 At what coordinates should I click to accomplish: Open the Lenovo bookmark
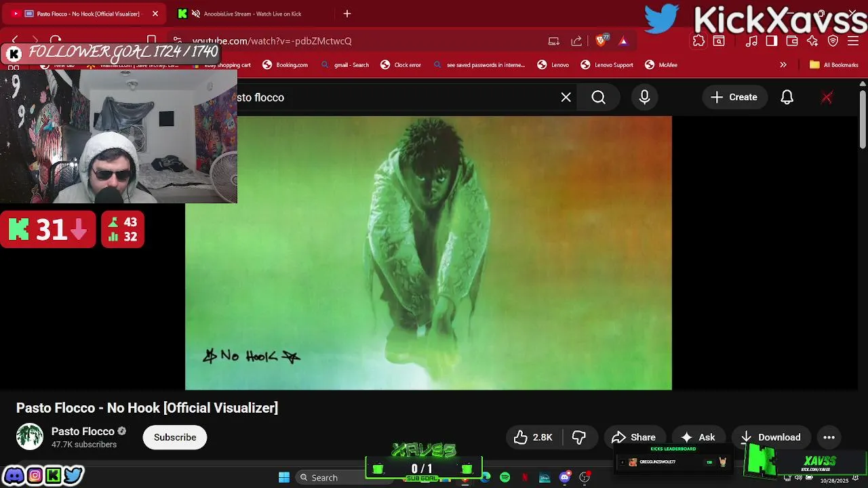click(553, 65)
